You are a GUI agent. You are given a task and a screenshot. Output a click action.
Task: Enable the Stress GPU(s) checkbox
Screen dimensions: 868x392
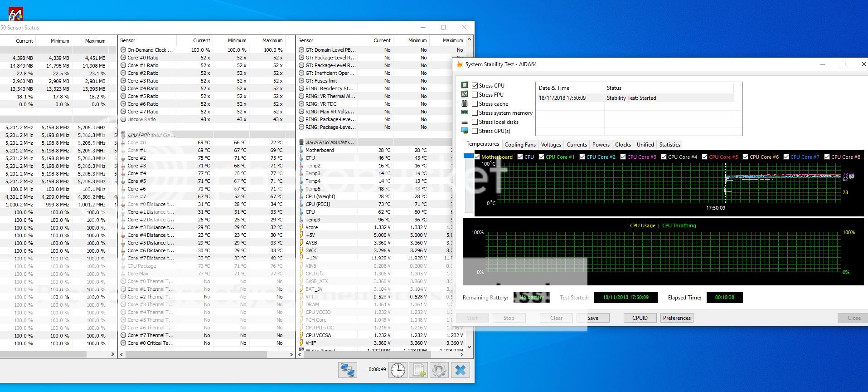[475, 131]
